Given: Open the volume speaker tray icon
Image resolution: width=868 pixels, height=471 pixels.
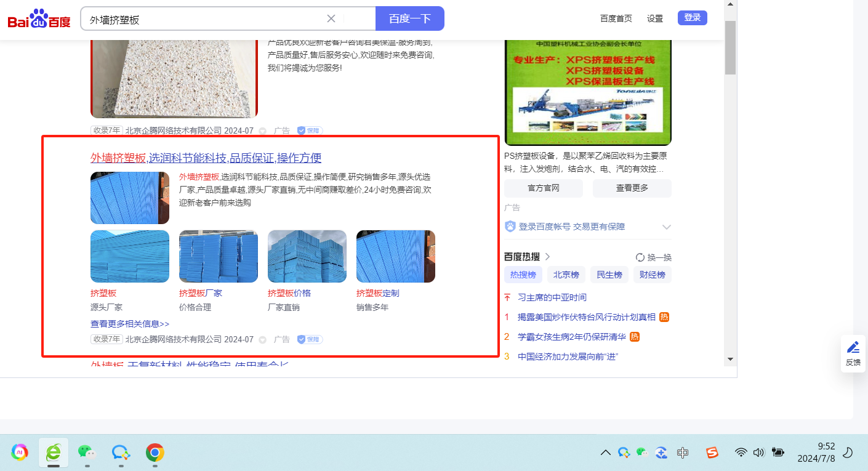Looking at the screenshot, I should (x=758, y=453).
